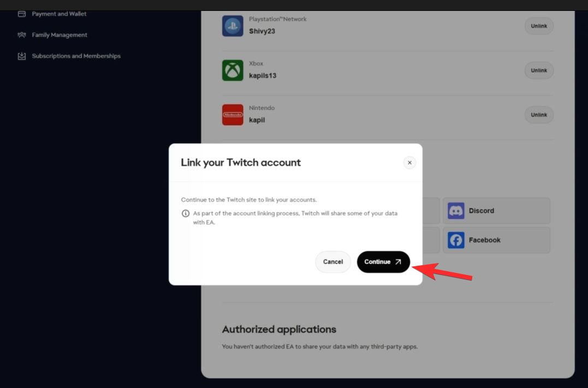Screen dimensions: 588x388
Task: Click the red Nintendo logo
Action: pyautogui.click(x=233, y=115)
